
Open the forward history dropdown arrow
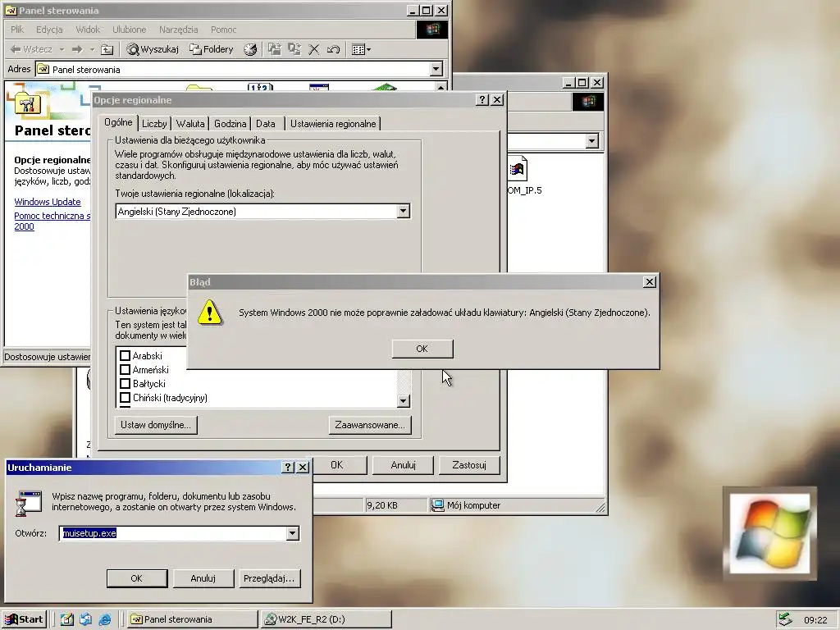(x=92, y=49)
